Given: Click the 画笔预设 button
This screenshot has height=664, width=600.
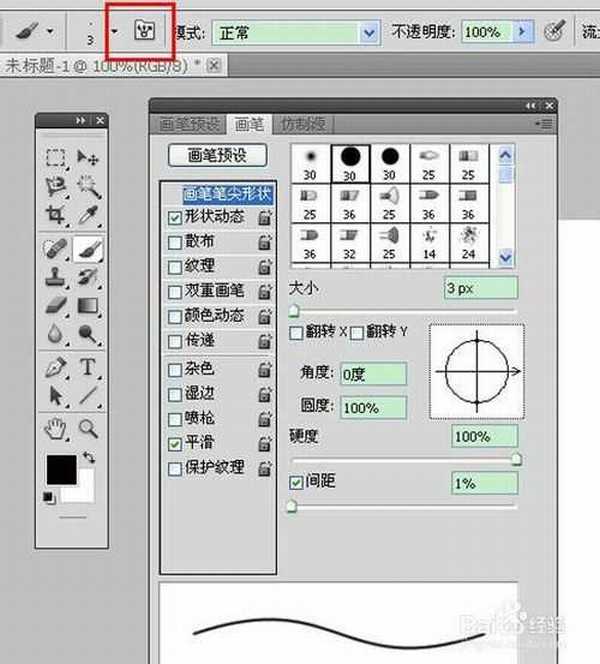Looking at the screenshot, I should pos(218,155).
